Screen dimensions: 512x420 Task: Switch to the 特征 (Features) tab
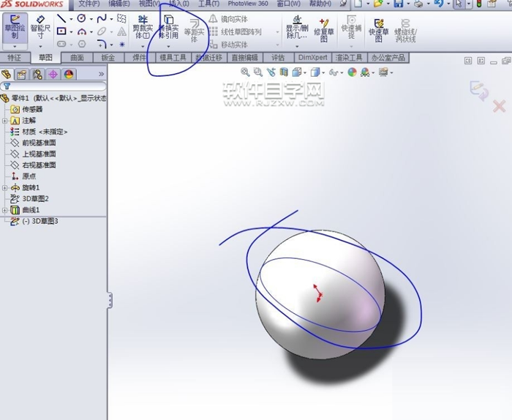(14, 58)
